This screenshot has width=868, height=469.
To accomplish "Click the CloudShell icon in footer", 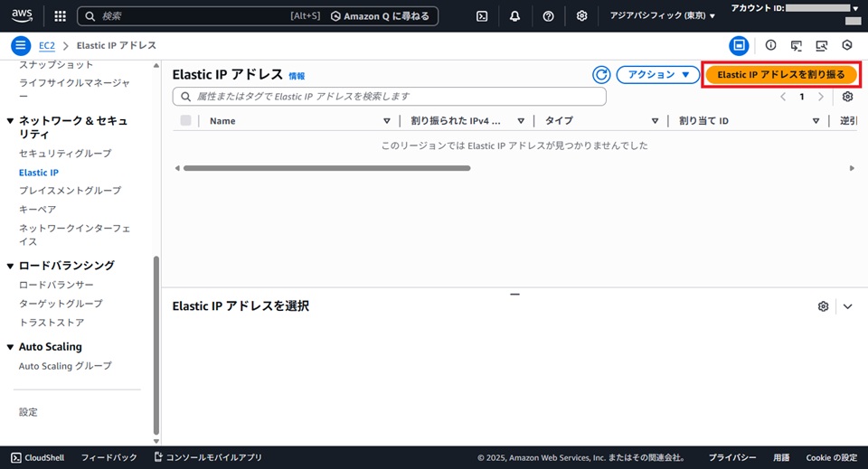I will pos(16,457).
